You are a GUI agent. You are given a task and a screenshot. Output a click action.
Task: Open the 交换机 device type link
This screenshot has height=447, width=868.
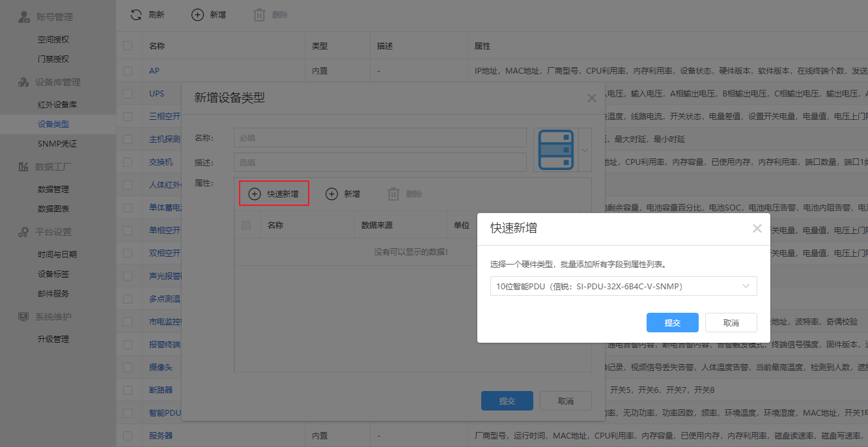(x=161, y=162)
